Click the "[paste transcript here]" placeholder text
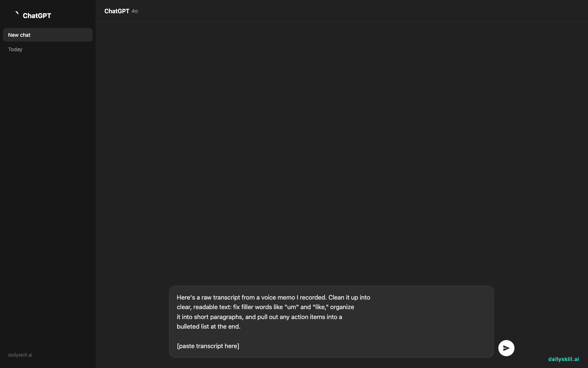The width and height of the screenshot is (588, 368). 208,346
